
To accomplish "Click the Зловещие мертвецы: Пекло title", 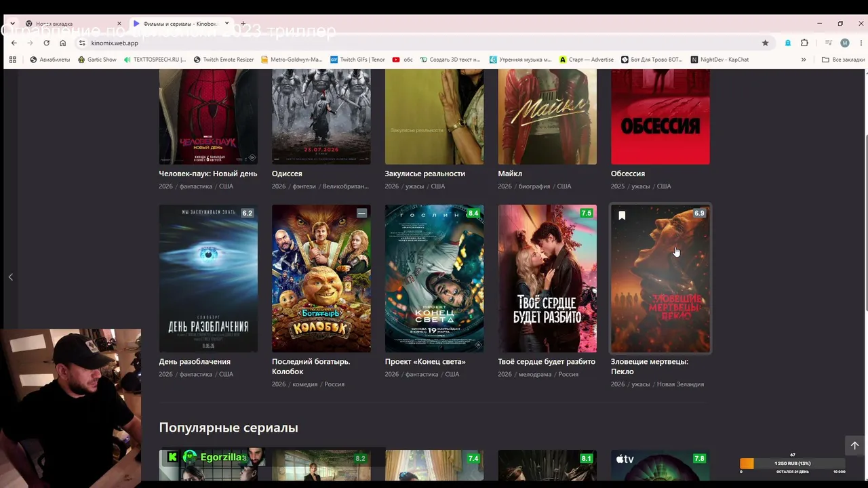I will (650, 366).
